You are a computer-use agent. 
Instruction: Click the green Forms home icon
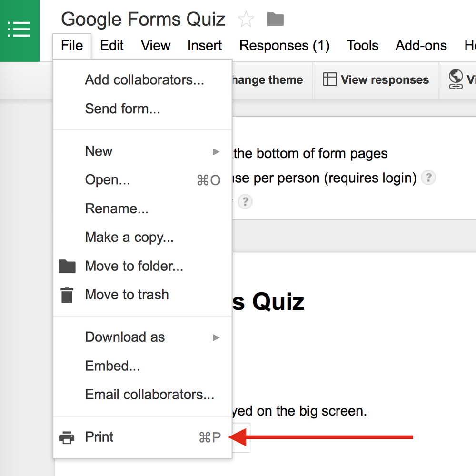click(20, 30)
